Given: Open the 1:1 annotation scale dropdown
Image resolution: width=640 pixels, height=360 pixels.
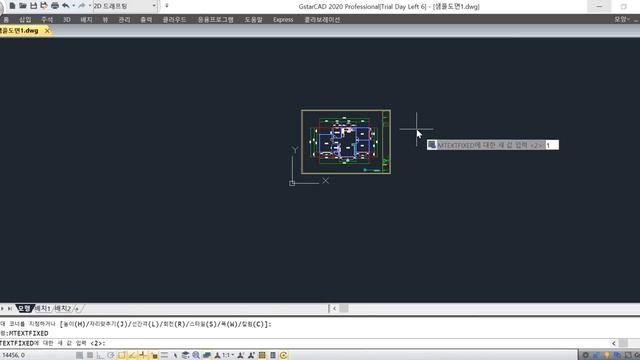Looking at the screenshot, I should coord(227,355).
